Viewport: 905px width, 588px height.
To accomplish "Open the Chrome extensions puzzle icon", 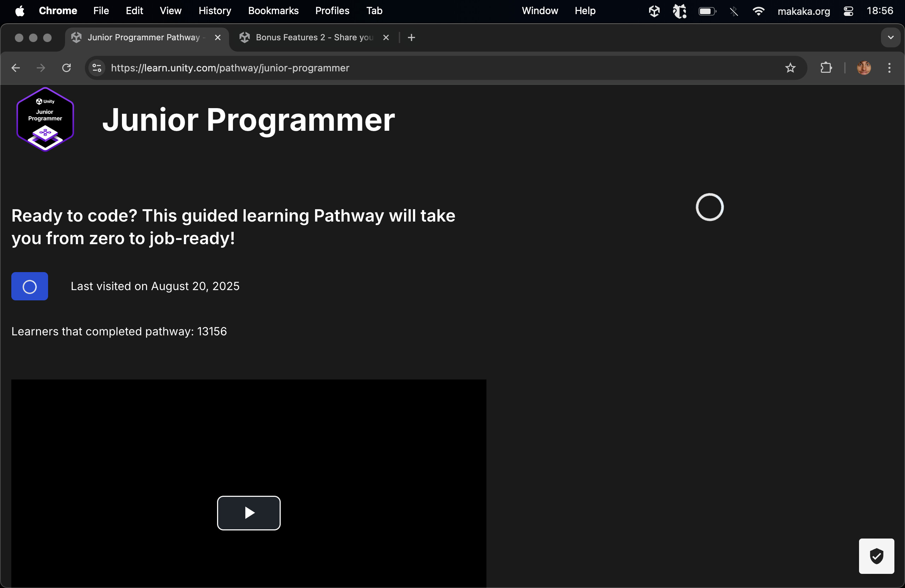I will 825,68.
